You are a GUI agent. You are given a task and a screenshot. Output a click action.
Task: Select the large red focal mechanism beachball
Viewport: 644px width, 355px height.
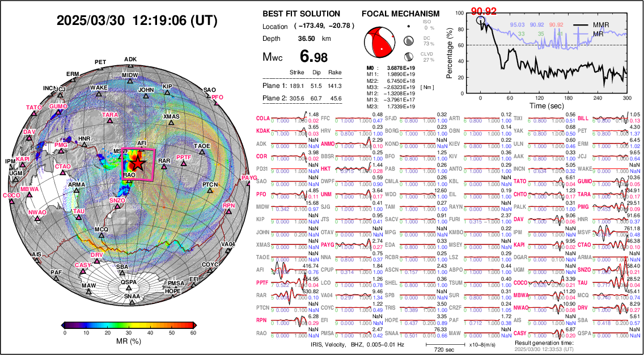tap(379, 41)
